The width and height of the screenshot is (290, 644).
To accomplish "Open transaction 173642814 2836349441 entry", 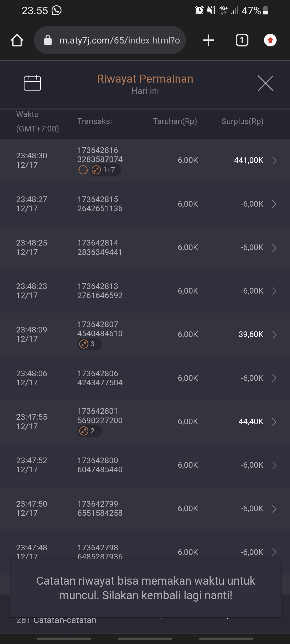I will click(100, 247).
